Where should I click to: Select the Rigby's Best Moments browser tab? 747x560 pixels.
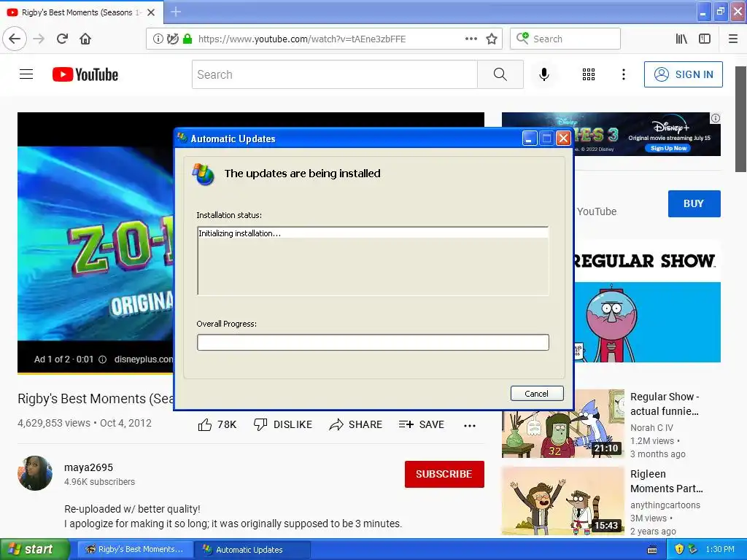pyautogui.click(x=82, y=12)
